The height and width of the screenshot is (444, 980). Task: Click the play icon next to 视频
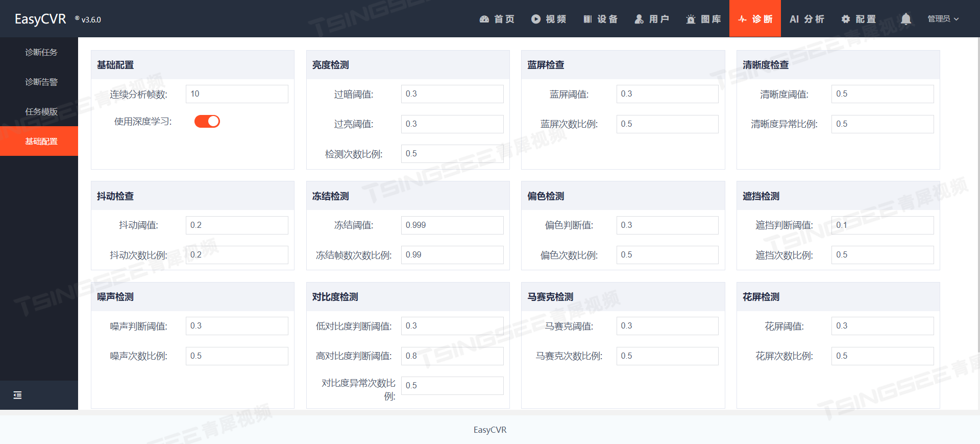pyautogui.click(x=536, y=19)
